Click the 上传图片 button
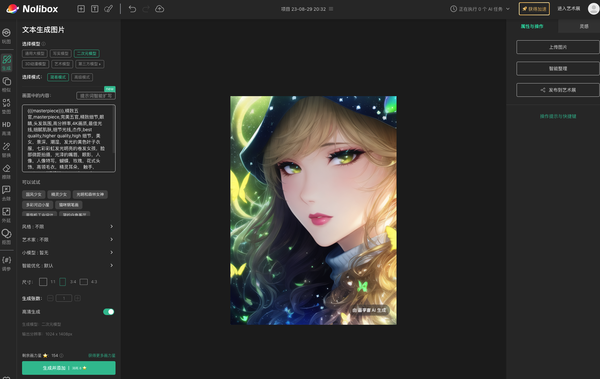Image resolution: width=600 pixels, height=379 pixels. [x=558, y=47]
